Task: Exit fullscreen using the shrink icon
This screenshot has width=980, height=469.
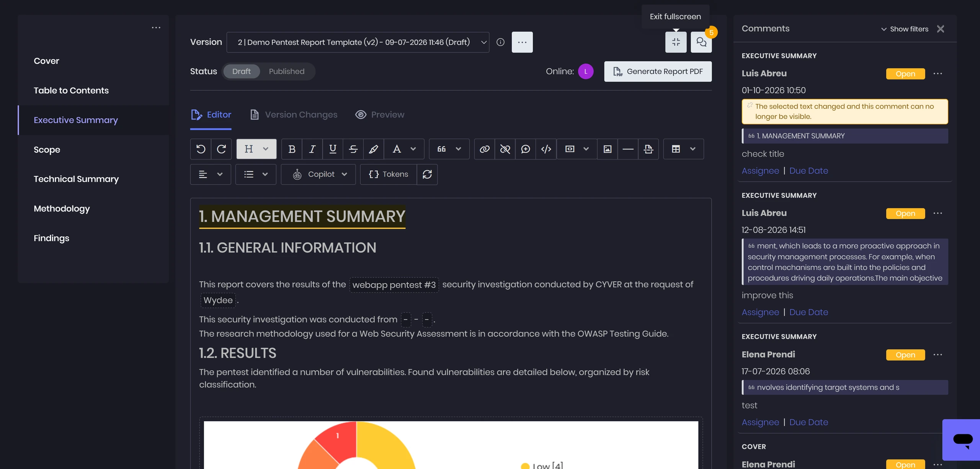Action: (676, 42)
